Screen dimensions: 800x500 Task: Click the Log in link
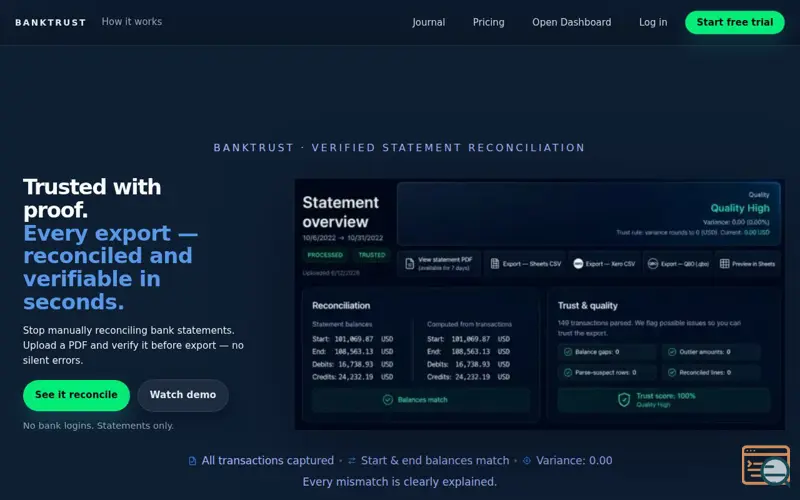click(x=653, y=22)
